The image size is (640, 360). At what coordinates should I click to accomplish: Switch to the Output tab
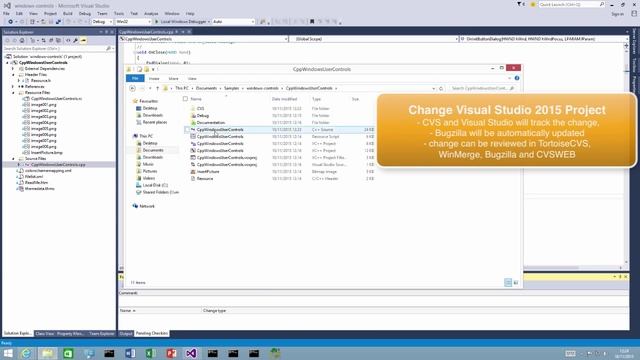[x=126, y=333]
